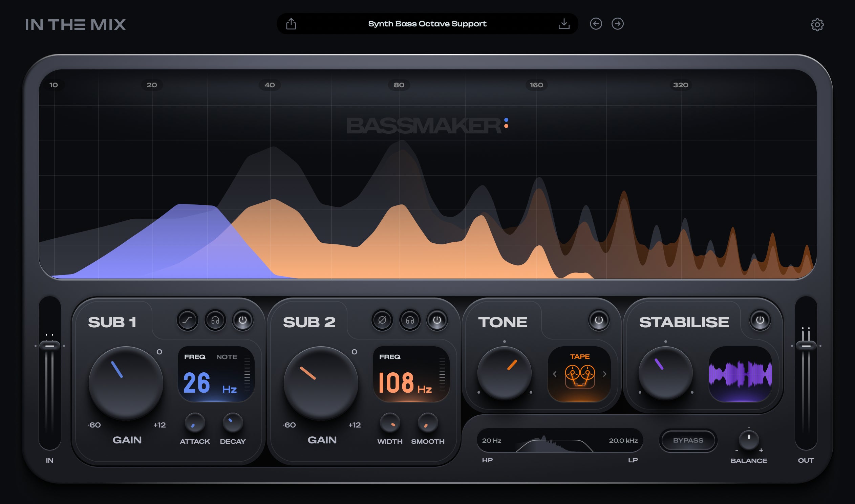Click the HP label under filter display
The width and height of the screenshot is (855, 504).
tap(487, 460)
